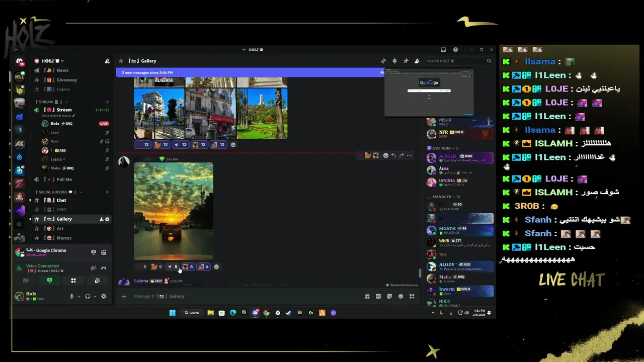This screenshot has width=644, height=362.
Task: Add channel to SOCIAL & MEDIA category plus
Action: tap(107, 192)
